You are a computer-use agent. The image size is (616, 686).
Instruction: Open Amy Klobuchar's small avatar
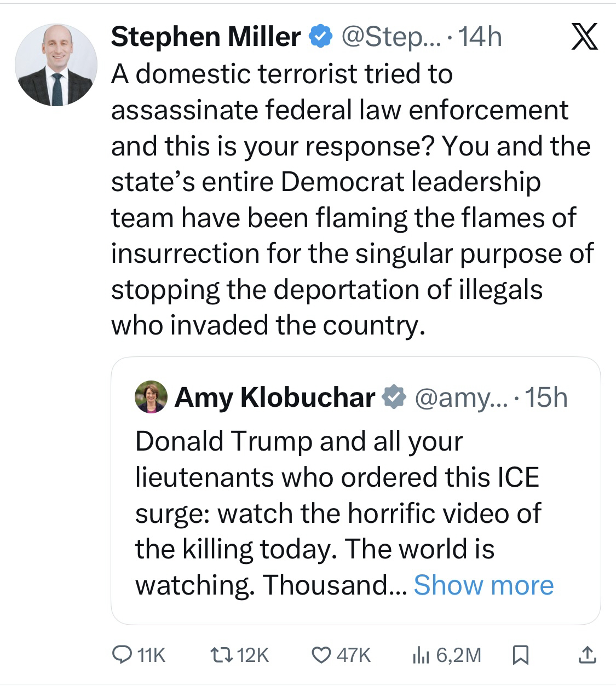151,397
